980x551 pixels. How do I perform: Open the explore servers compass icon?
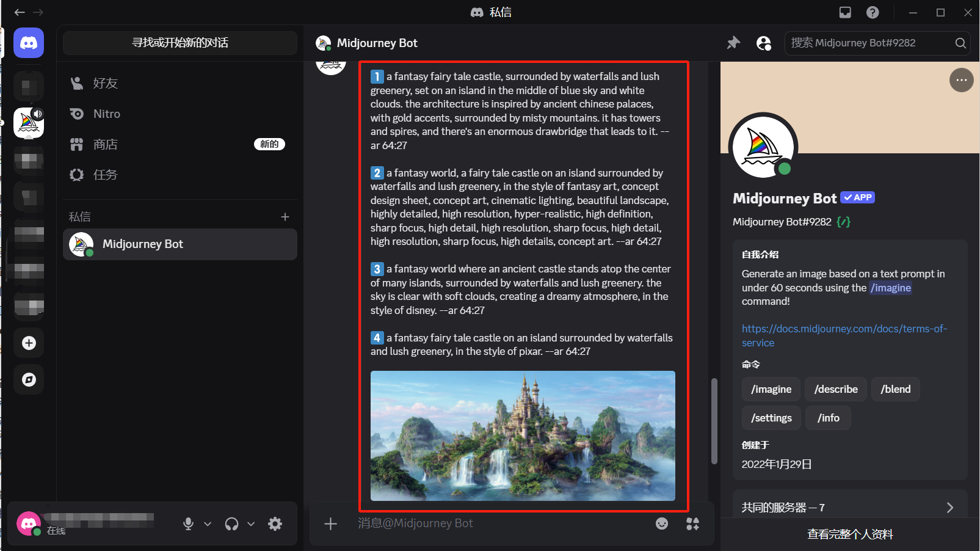[29, 380]
